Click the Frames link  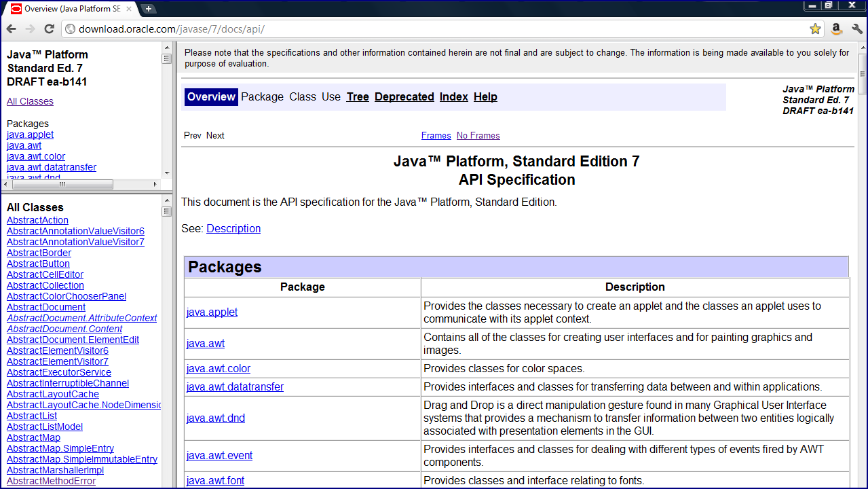pos(436,136)
